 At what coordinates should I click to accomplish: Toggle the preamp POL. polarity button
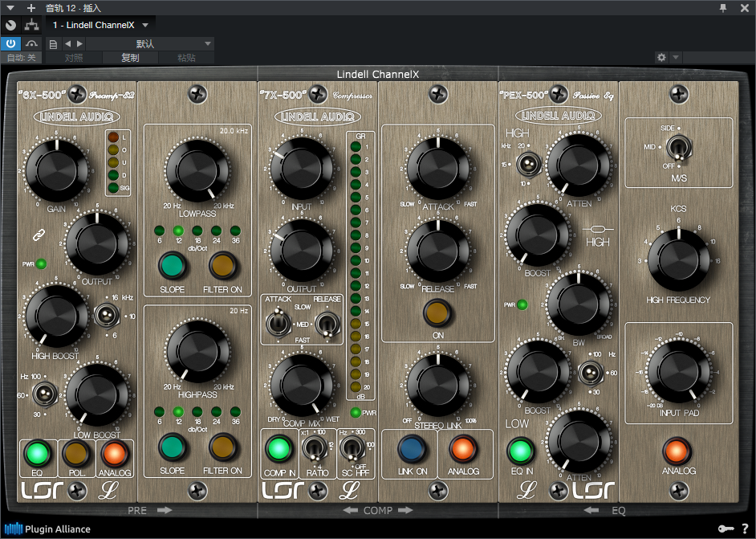tap(75, 453)
